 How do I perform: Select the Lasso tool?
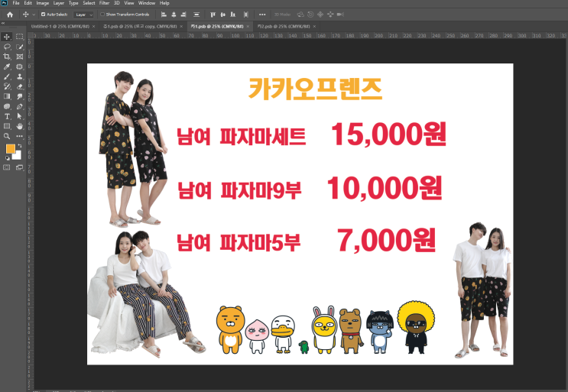coord(7,47)
